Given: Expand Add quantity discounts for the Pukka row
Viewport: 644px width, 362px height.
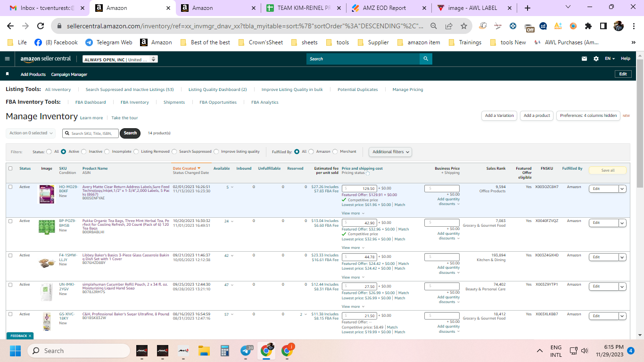Looking at the screenshot, I should (x=448, y=236).
